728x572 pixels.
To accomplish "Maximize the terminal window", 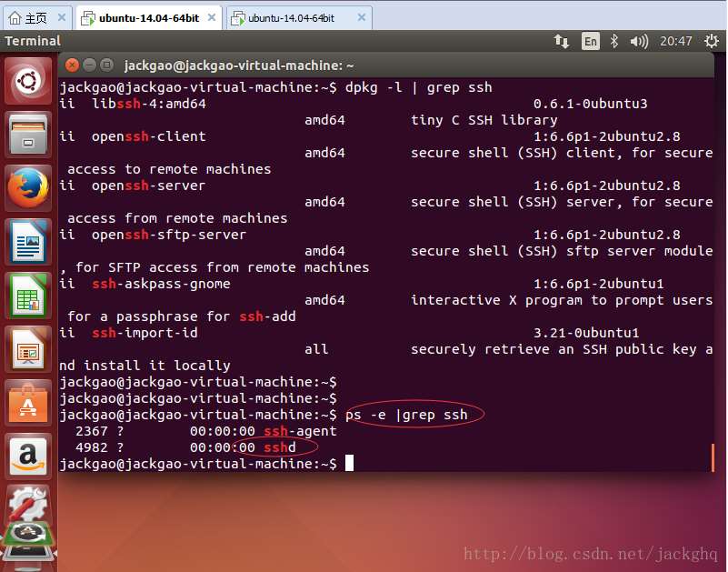I will pyautogui.click(x=107, y=65).
